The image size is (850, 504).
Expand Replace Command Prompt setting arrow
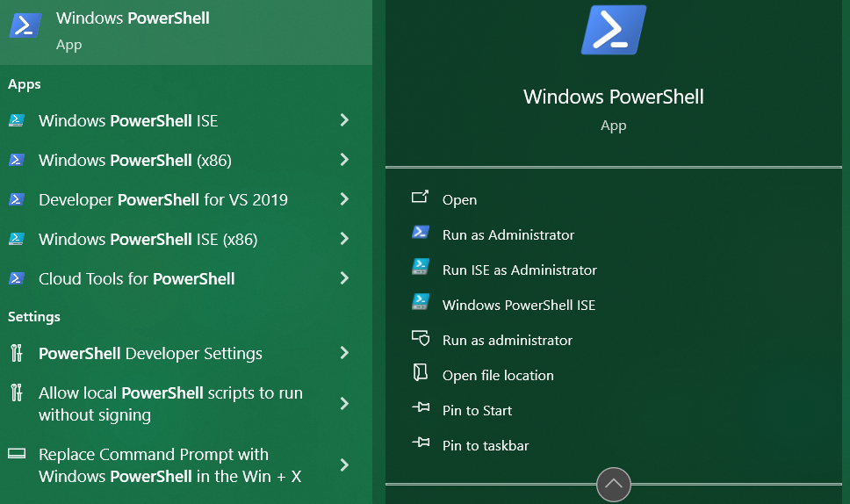click(344, 465)
